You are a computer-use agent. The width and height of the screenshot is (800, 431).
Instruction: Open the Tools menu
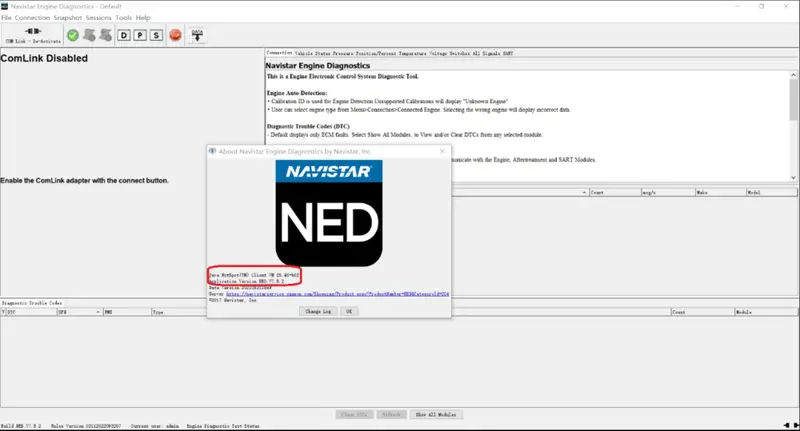coord(123,17)
